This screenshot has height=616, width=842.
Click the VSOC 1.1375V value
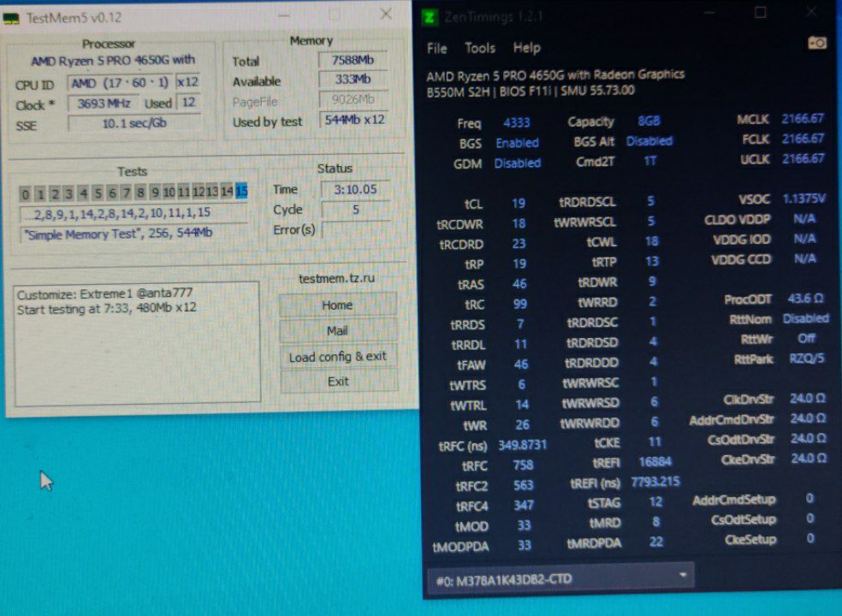click(803, 198)
